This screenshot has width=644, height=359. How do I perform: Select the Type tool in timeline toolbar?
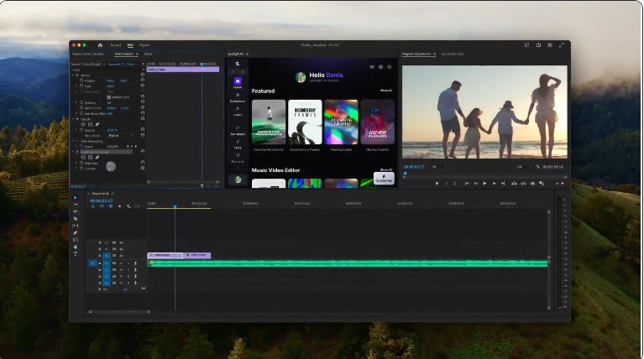pos(76,253)
